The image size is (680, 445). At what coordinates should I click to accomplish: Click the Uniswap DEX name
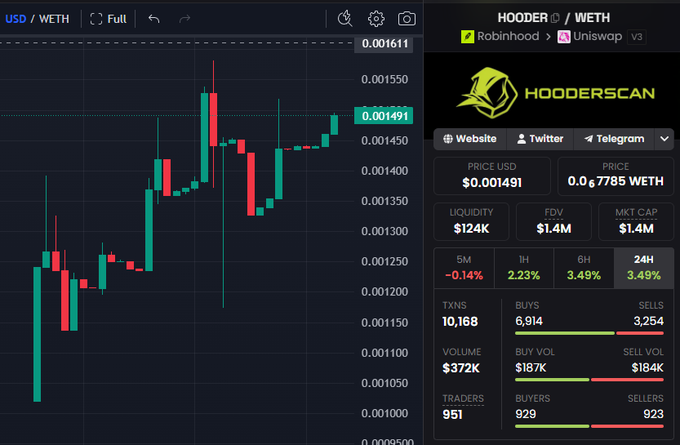coord(598,36)
